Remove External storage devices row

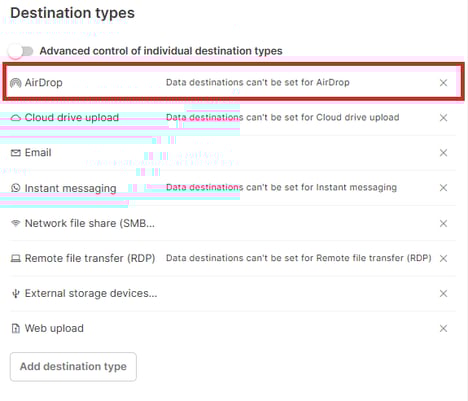pos(443,293)
